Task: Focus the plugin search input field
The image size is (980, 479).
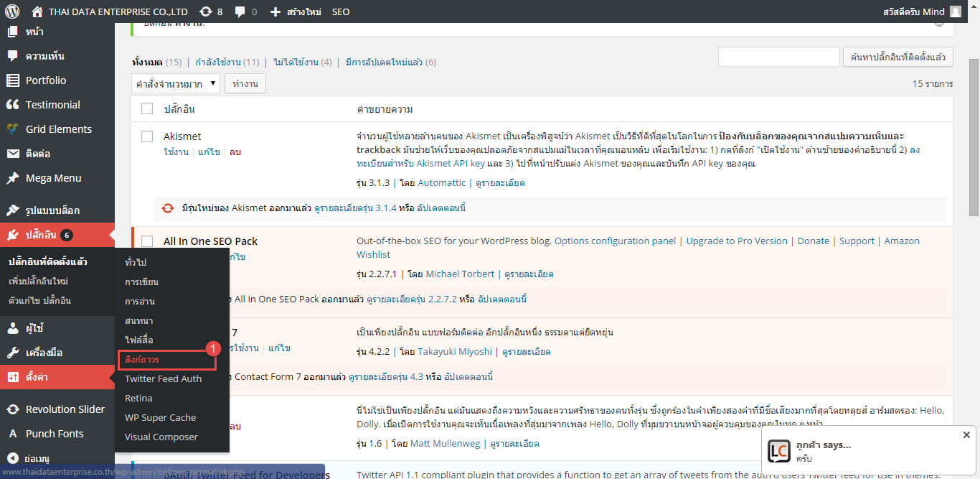Action: [779, 57]
